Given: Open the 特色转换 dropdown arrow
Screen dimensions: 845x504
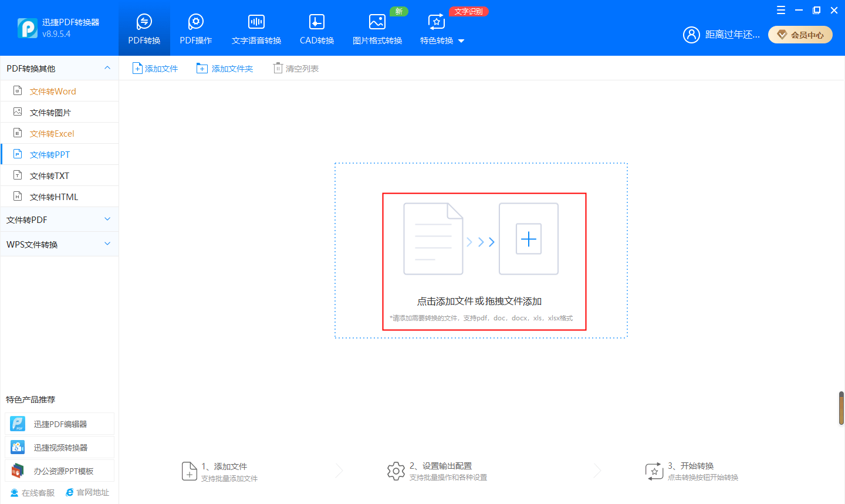Looking at the screenshot, I should [461, 41].
